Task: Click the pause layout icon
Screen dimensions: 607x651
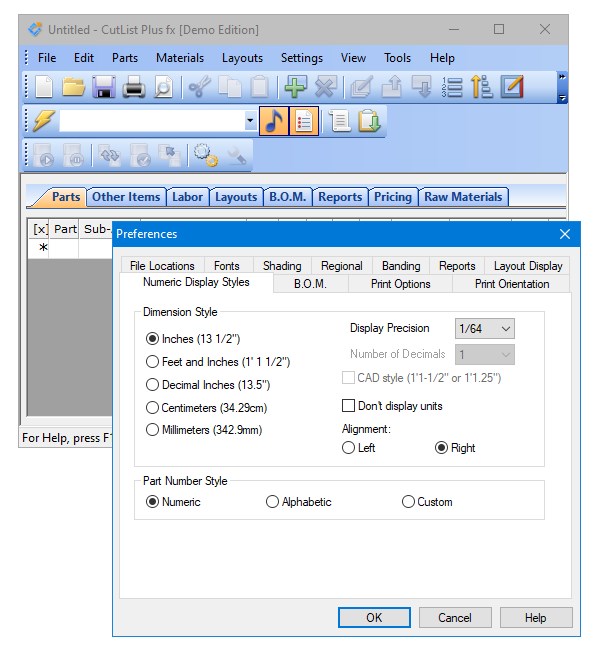Action: (74, 156)
